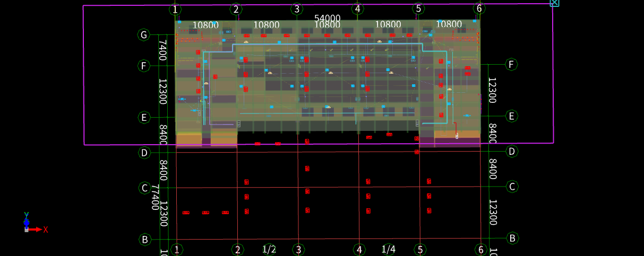The image size is (644, 256).
Task: Select axis bubble D on the left side
Action: point(144,153)
